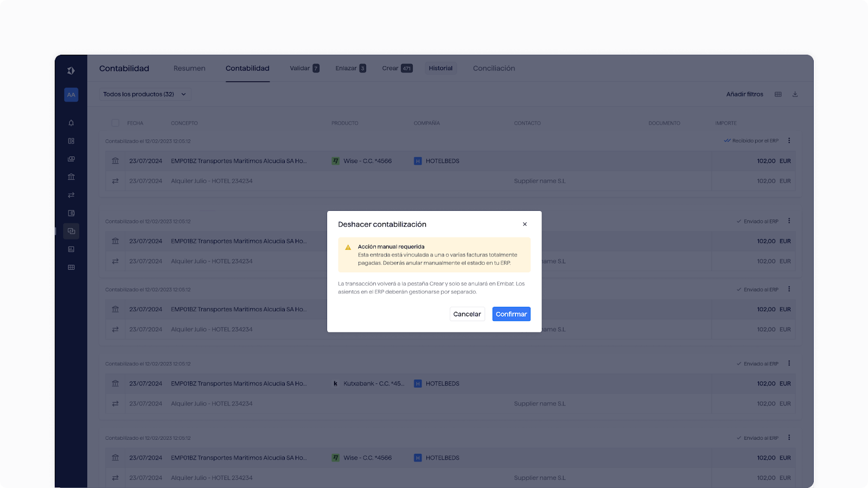868x488 pixels.
Task: Close the Deshacer contabilización dialog
Action: coord(525,224)
